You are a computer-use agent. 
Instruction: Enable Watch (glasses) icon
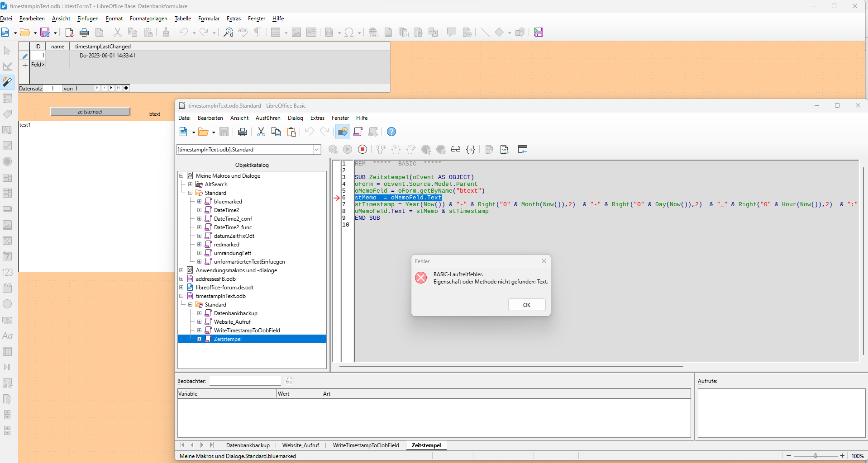click(x=456, y=150)
